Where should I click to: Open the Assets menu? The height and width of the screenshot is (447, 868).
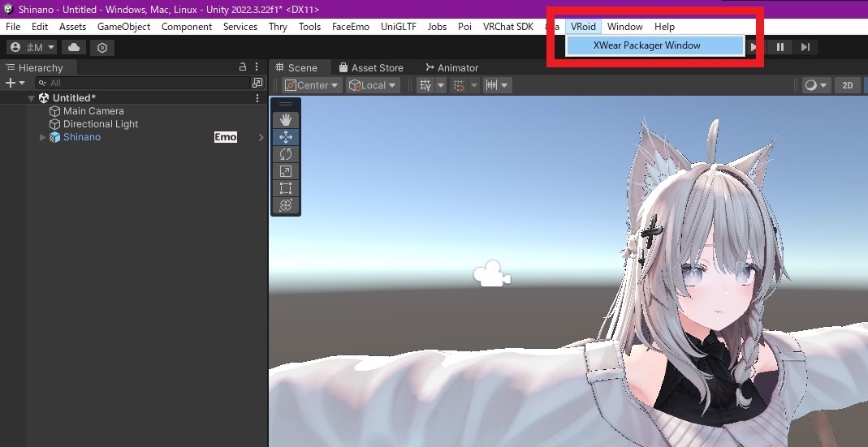pos(72,27)
